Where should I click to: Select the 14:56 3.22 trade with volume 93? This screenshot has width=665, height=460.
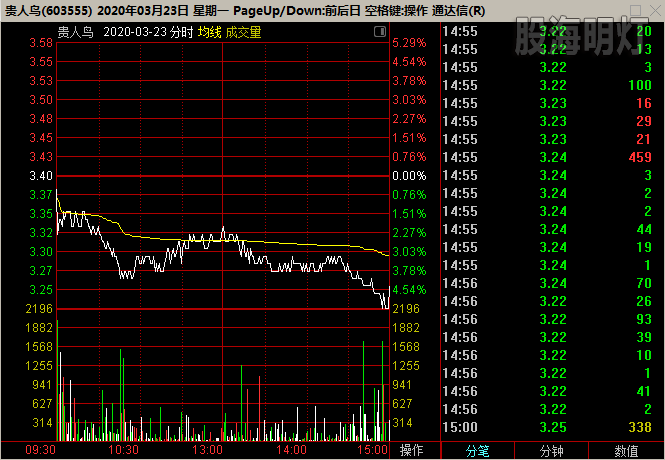(x=547, y=319)
